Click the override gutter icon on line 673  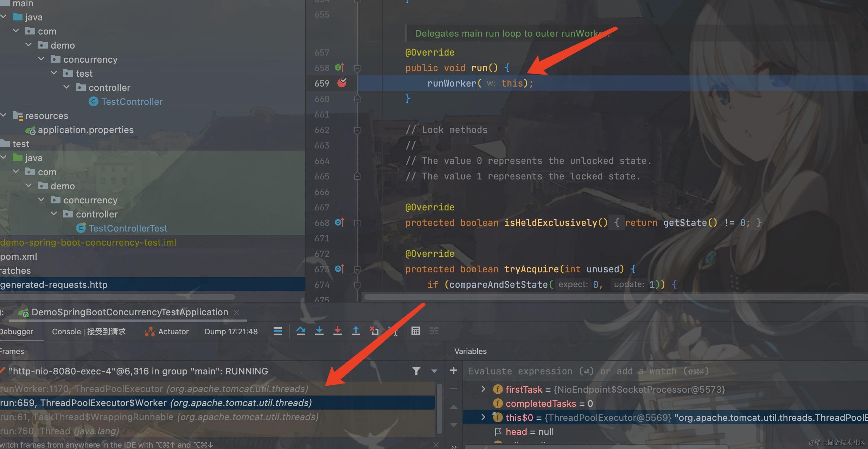coord(339,269)
